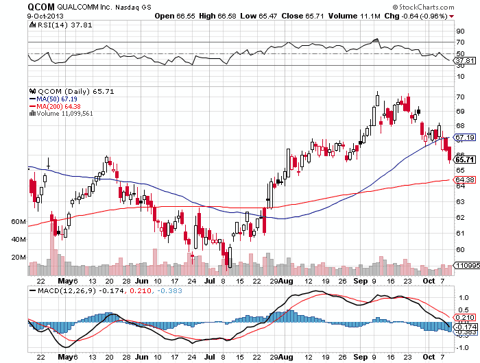Click the 9-Oct-2013 date label
This screenshot has width=480, height=363.
[x=45, y=16]
